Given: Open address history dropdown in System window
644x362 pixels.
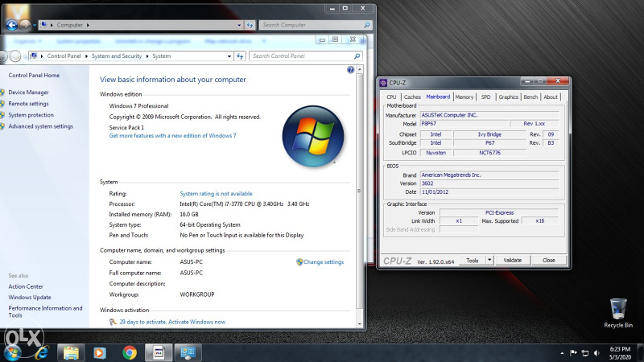Looking at the screenshot, I should pyautogui.click(x=229, y=56).
